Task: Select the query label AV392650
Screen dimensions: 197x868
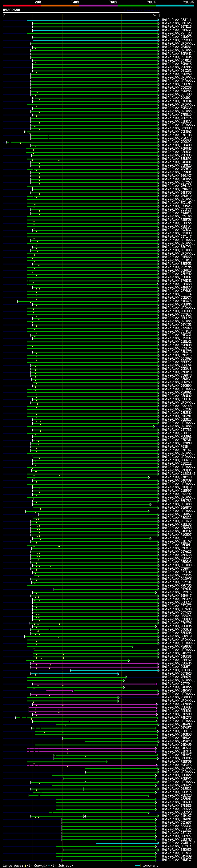Action: [x=11, y=10]
